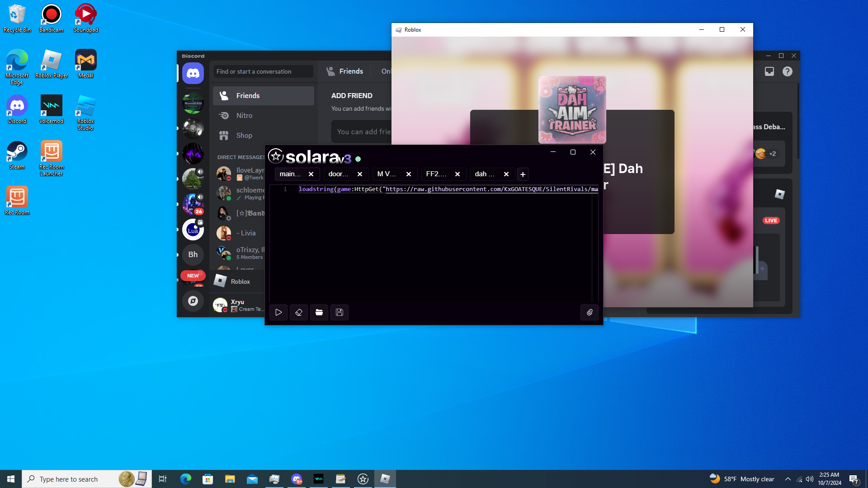The image size is (868, 488).
Task: Click the save script floppy icon
Action: click(x=340, y=312)
